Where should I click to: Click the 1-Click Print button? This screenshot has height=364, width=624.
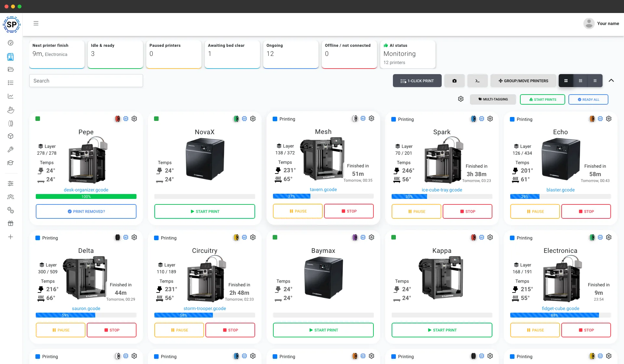coord(417,81)
